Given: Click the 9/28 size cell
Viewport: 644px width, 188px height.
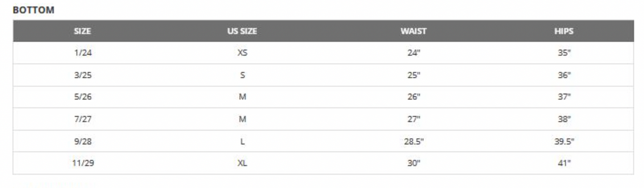Looking at the screenshot, I should click(82, 141).
